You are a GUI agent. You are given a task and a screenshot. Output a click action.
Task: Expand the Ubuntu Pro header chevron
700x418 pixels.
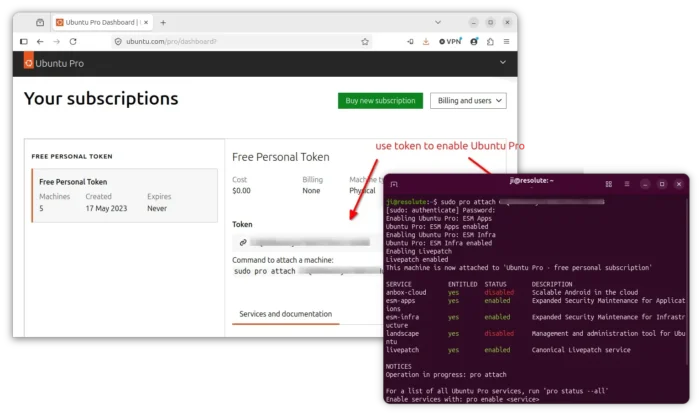tap(503, 62)
